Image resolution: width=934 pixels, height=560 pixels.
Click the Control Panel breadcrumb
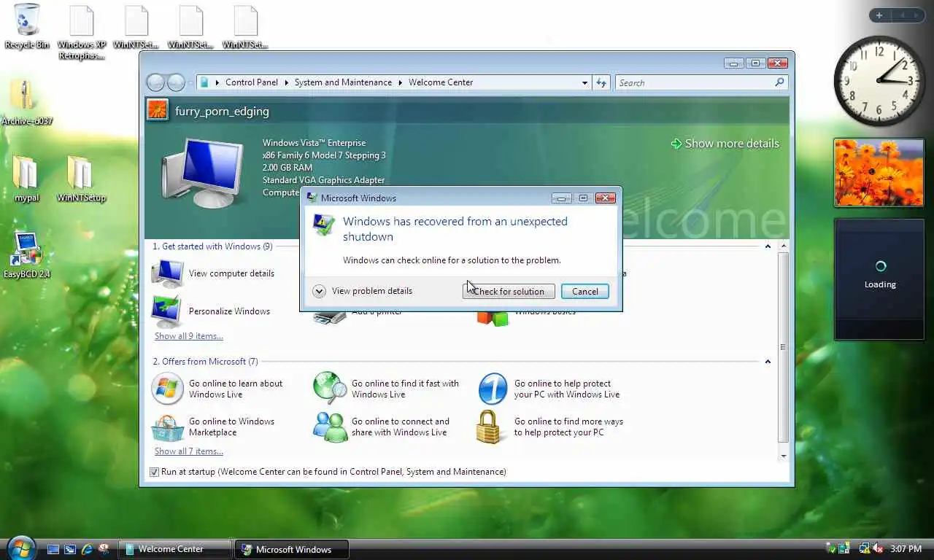tap(252, 82)
